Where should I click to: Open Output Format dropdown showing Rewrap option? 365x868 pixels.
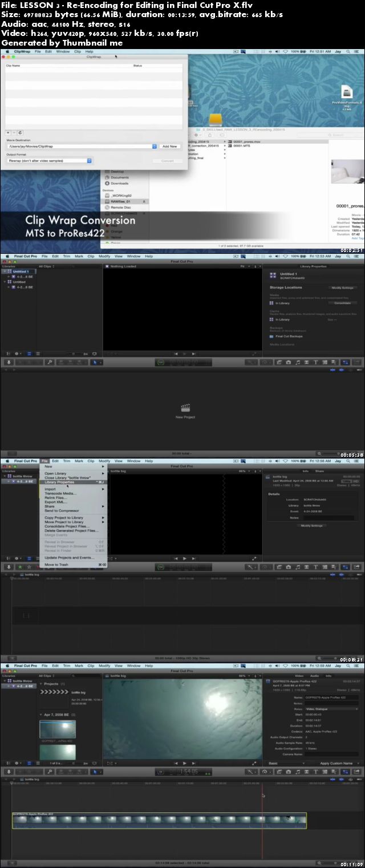(x=48, y=161)
